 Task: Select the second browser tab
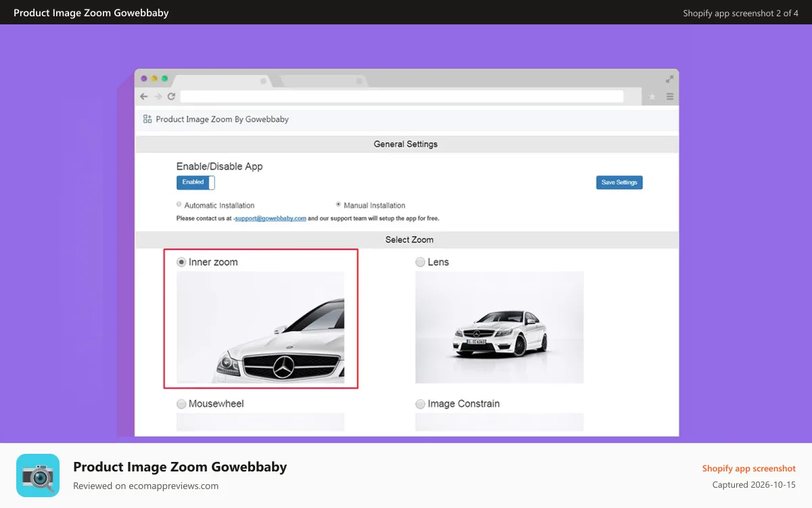click(x=323, y=81)
